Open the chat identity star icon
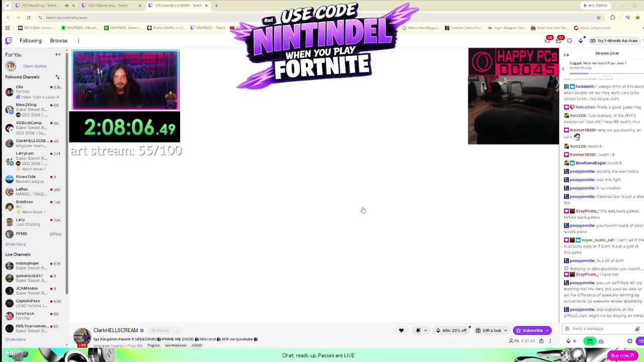Screen dimensions: 644x362 568,329
